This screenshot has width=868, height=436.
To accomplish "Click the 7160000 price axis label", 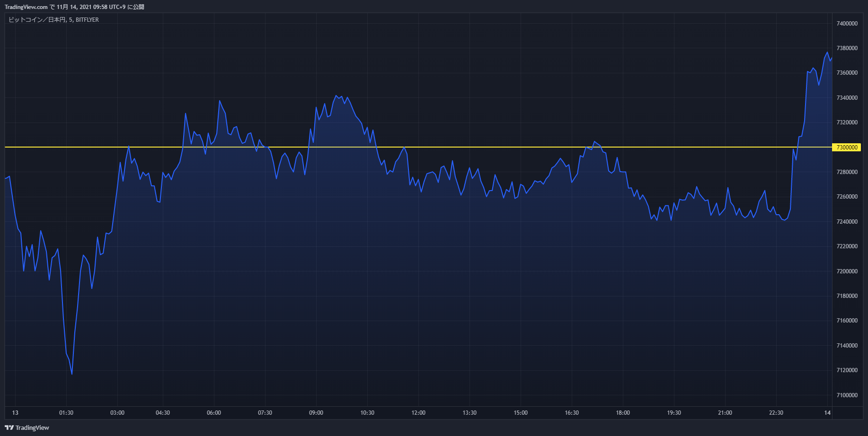I will coord(847,321).
